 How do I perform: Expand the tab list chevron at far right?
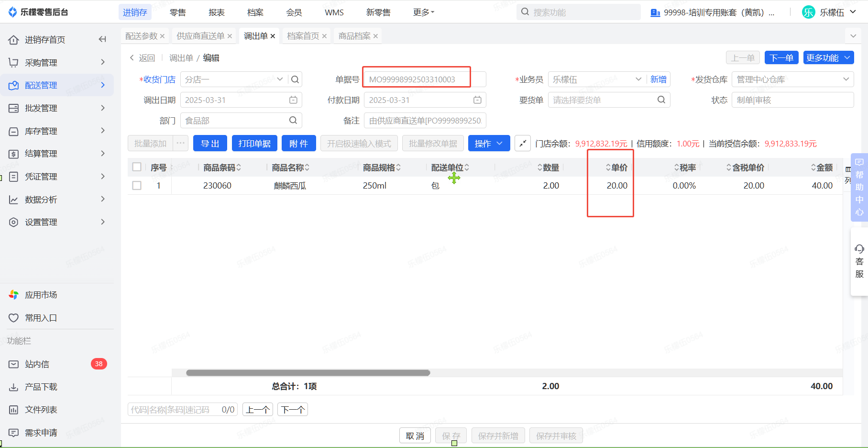853,36
